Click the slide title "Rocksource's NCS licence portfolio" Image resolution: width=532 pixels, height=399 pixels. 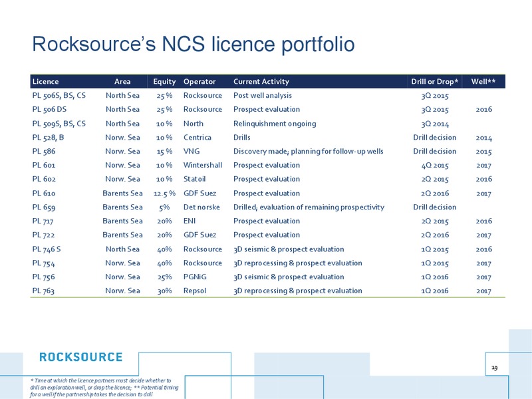[194, 45]
